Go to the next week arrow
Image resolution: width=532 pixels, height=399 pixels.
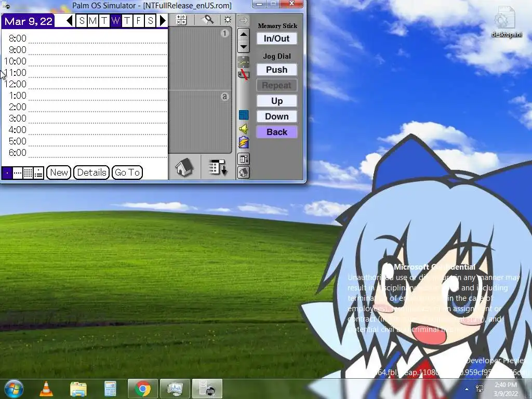point(163,21)
